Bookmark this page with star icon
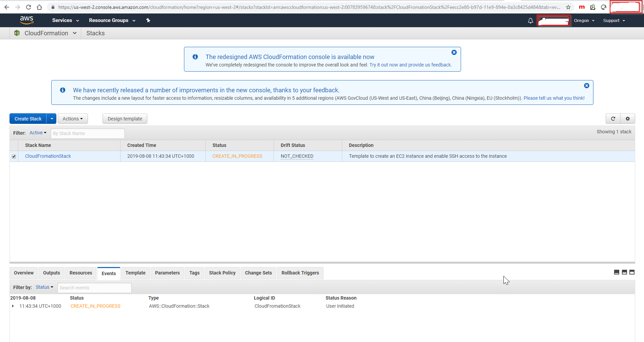 tap(568, 7)
